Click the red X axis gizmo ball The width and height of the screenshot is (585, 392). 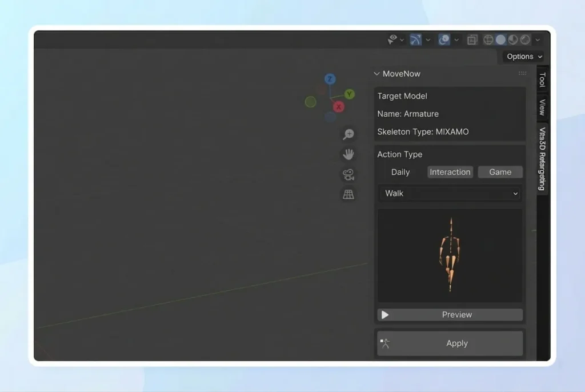[x=339, y=107]
